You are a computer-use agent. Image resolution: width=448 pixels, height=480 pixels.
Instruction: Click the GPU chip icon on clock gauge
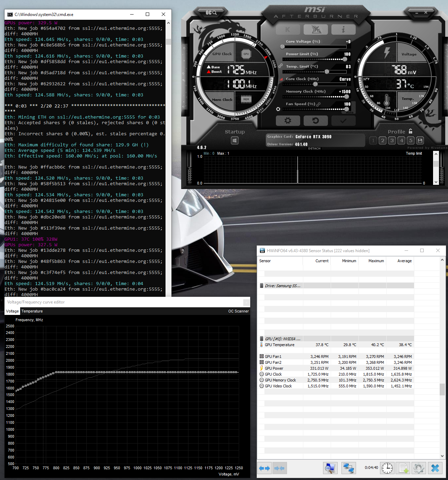click(x=246, y=54)
